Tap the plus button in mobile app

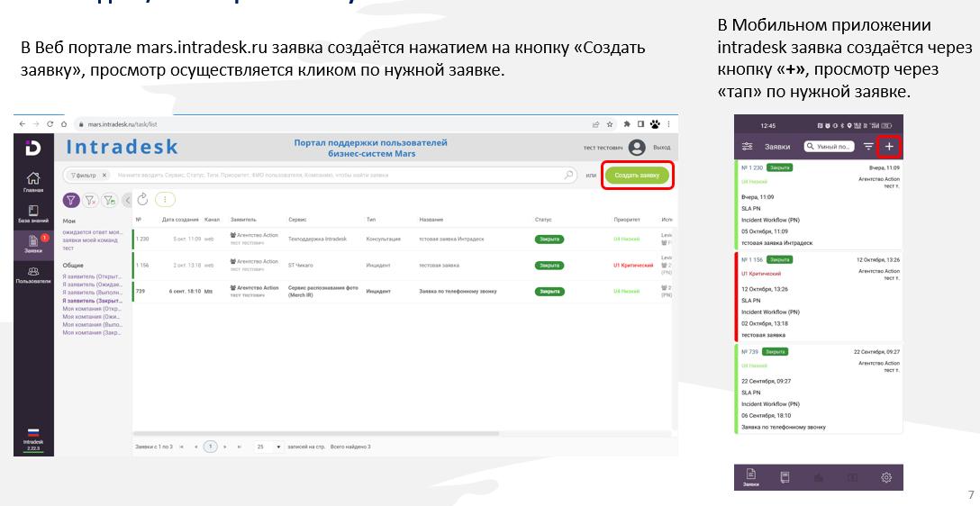coord(889,147)
